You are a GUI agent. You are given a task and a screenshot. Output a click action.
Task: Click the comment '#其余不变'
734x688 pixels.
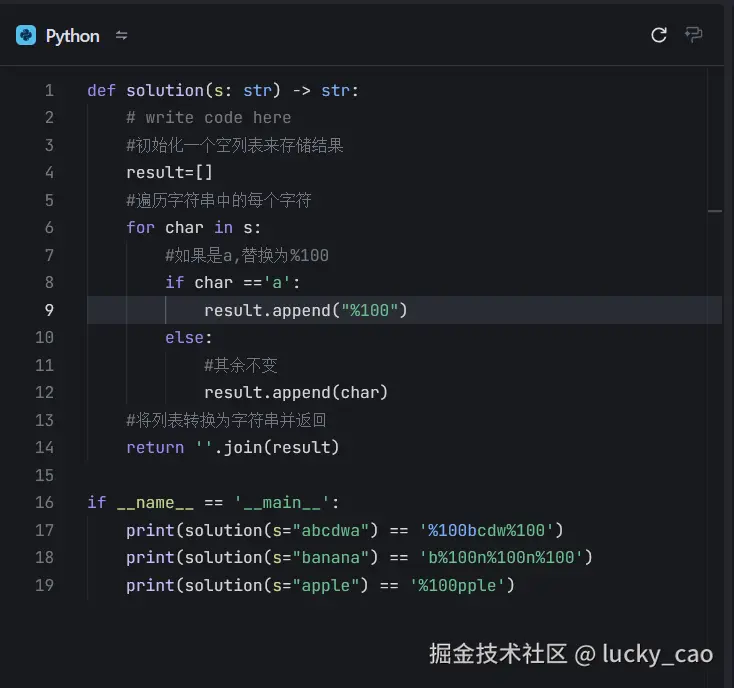pos(241,365)
